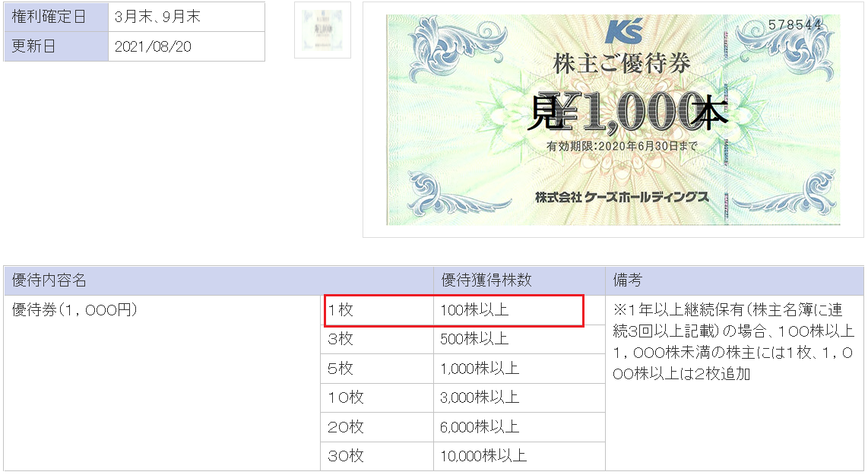Select the 1枚 cell
Viewport: 868px width, 475px height.
pyautogui.click(x=377, y=310)
